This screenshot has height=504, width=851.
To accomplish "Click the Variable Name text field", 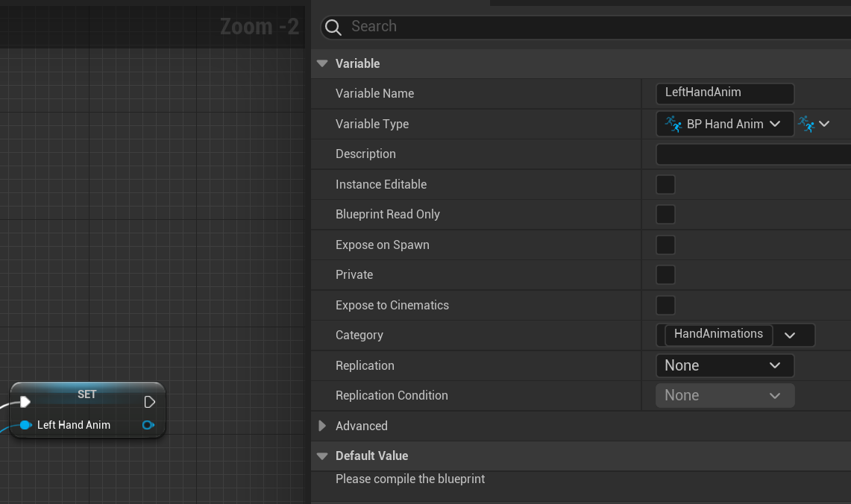I will click(x=724, y=93).
